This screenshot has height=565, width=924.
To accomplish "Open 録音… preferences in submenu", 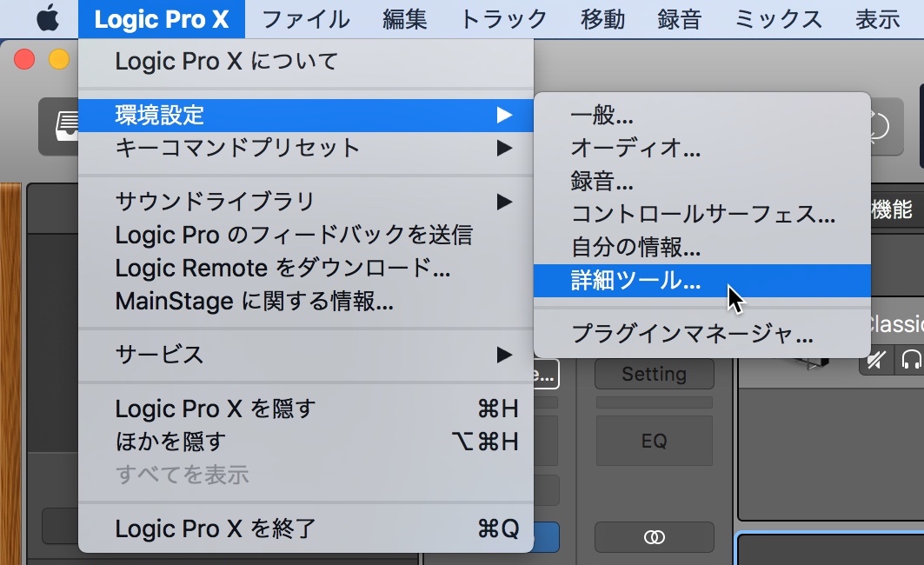I will coord(702,181).
